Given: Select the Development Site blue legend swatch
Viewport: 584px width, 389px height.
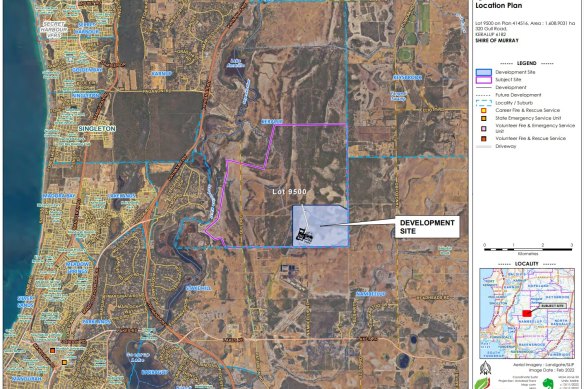Looking at the screenshot, I should point(483,72).
